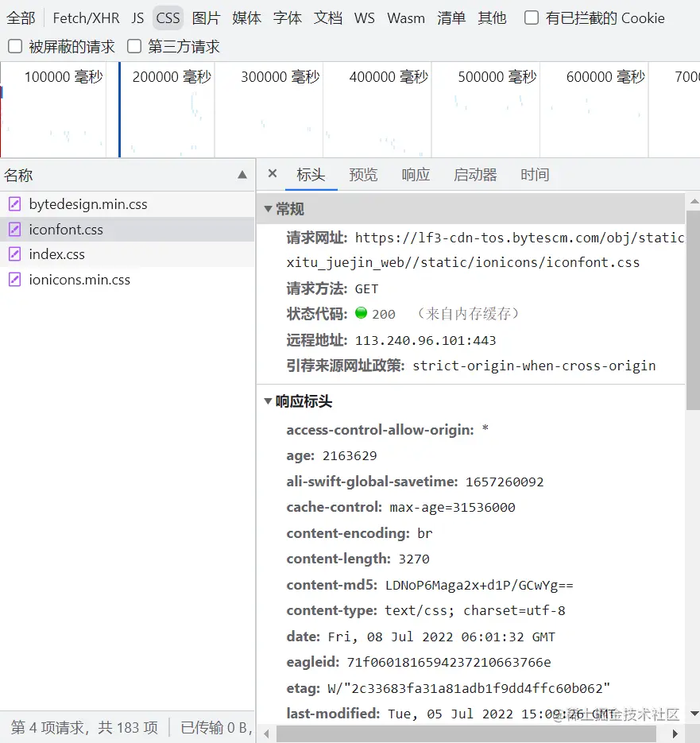This screenshot has height=743, width=700.
Task: Filter requests by 全部
Action: click(x=21, y=18)
